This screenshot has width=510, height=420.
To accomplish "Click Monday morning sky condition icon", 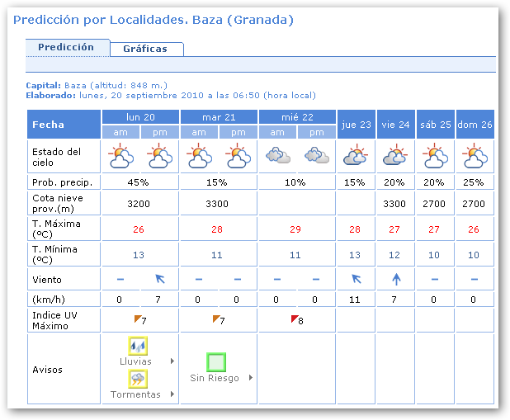I will [120, 155].
